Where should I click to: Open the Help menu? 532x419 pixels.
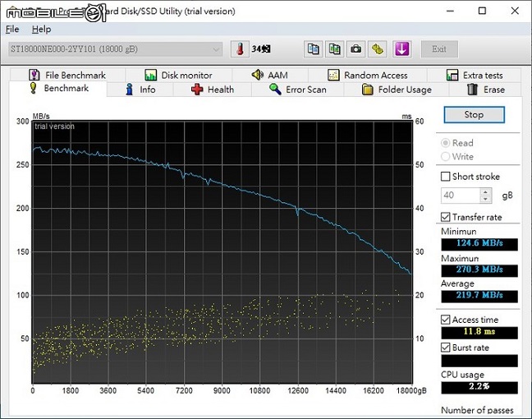41,30
